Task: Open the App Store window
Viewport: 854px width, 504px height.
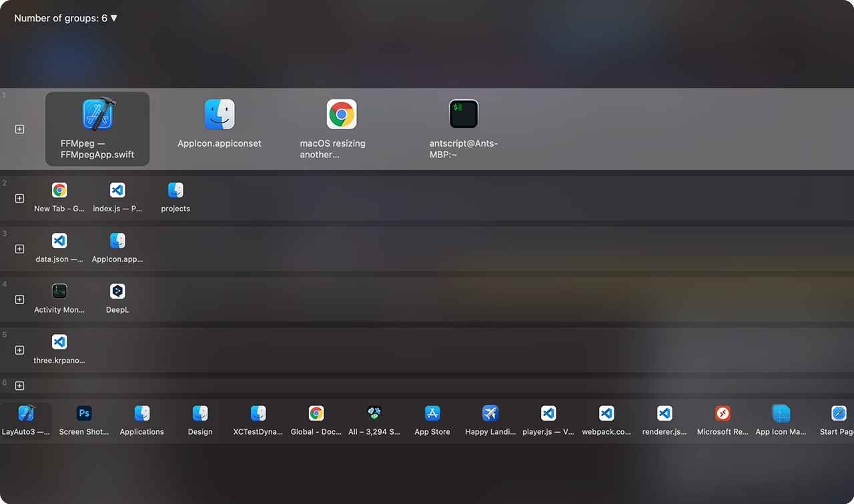Action: [x=432, y=421]
